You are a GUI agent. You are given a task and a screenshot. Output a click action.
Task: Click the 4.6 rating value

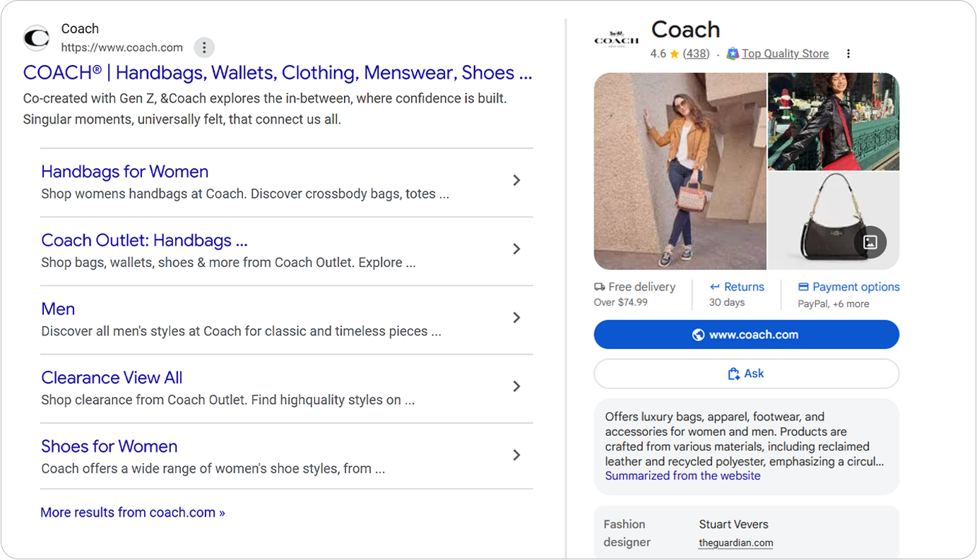click(658, 54)
